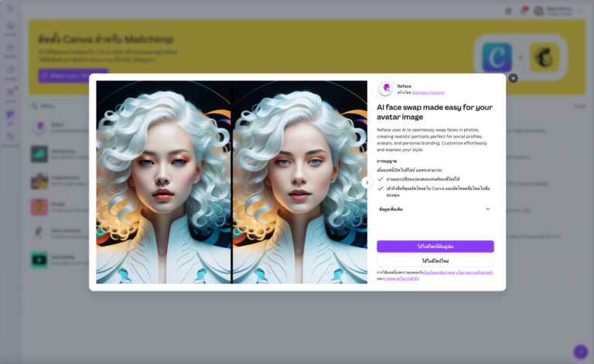Open the green play-button app in background list
594x364 pixels.
[39, 260]
